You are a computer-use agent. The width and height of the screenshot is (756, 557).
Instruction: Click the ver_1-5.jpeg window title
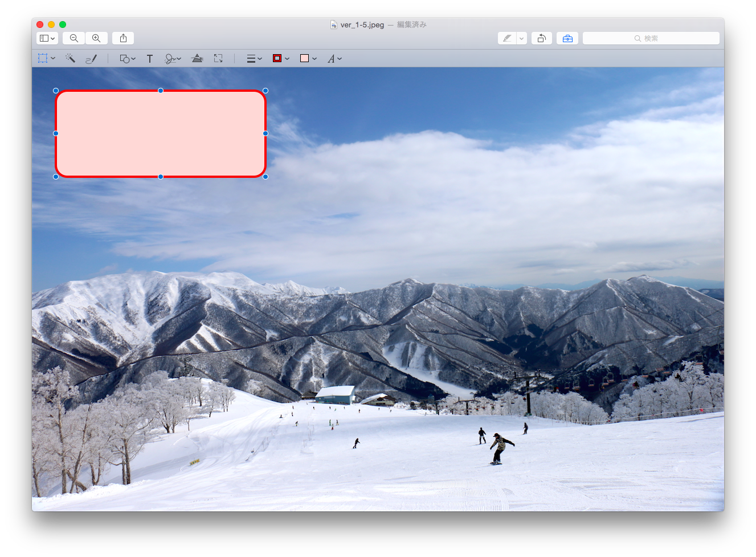pyautogui.click(x=362, y=25)
